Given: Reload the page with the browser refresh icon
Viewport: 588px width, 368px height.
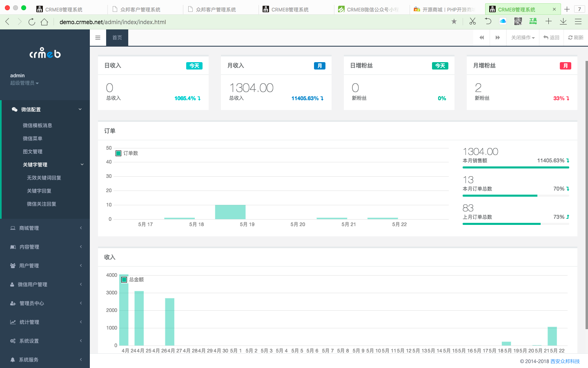Looking at the screenshot, I should tap(32, 22).
